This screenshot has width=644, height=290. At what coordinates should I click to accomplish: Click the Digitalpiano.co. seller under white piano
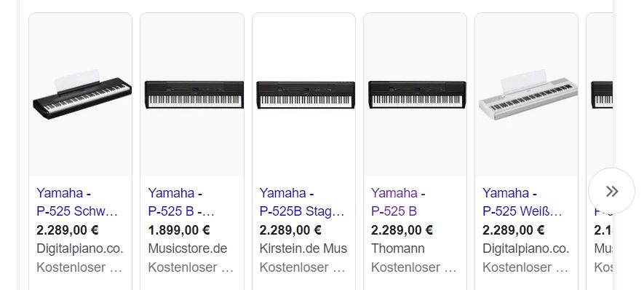point(525,248)
